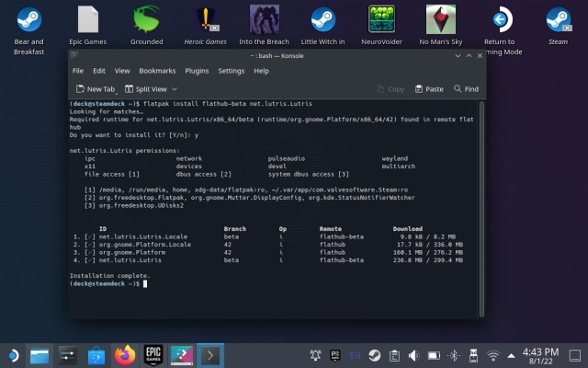Open Konsole Bookmarks menu

(x=157, y=71)
